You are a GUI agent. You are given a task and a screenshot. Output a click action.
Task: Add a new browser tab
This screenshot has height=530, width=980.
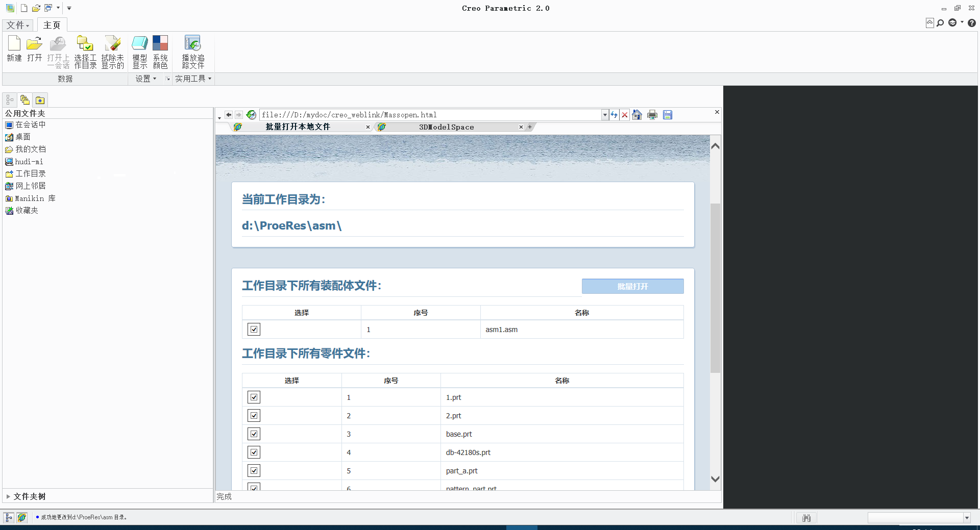pos(530,127)
